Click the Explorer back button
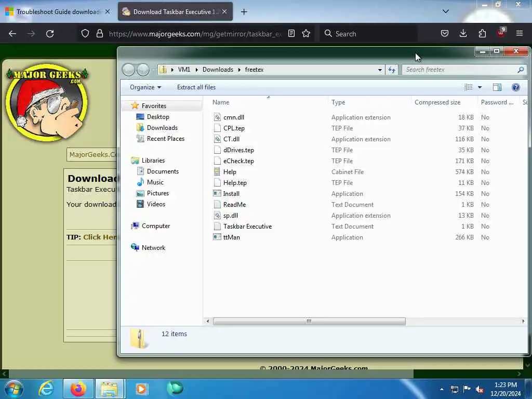Viewport: 532px width, 399px height. tap(129, 70)
